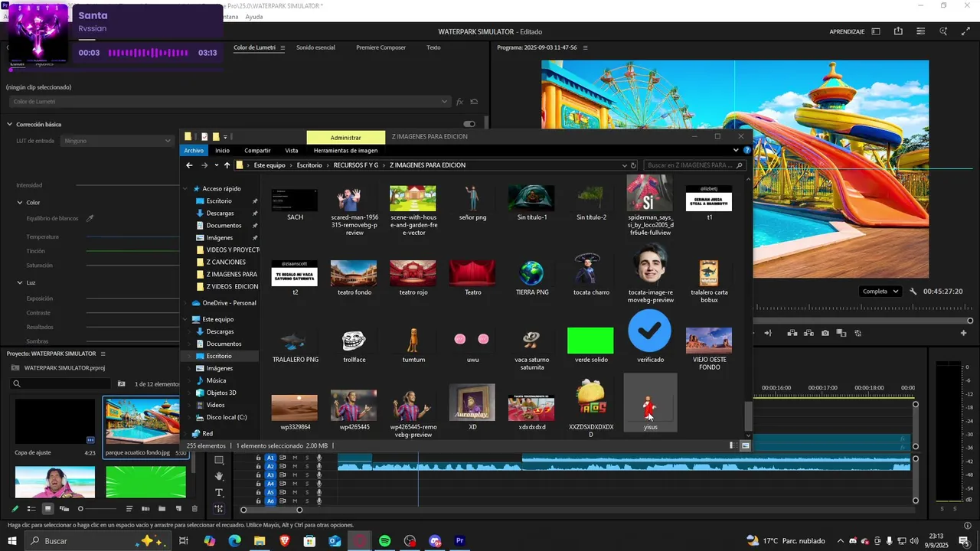Switch to Sonido esencial panel tab

[315, 47]
